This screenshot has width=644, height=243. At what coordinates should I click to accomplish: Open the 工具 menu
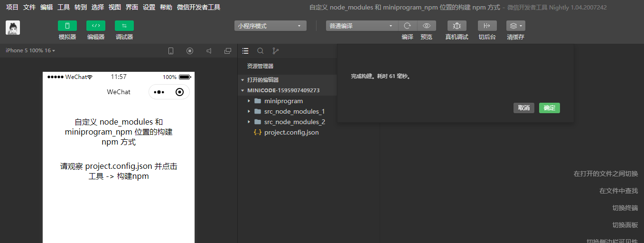(x=64, y=7)
